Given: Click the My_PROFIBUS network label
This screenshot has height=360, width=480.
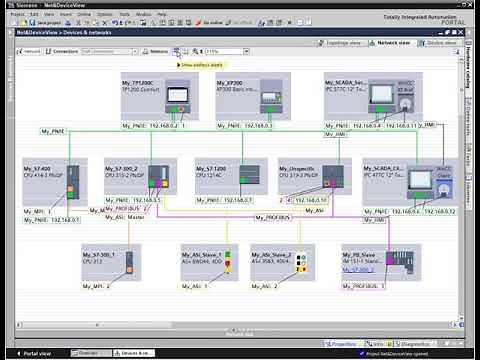Looking at the screenshot, I should coord(273,218).
